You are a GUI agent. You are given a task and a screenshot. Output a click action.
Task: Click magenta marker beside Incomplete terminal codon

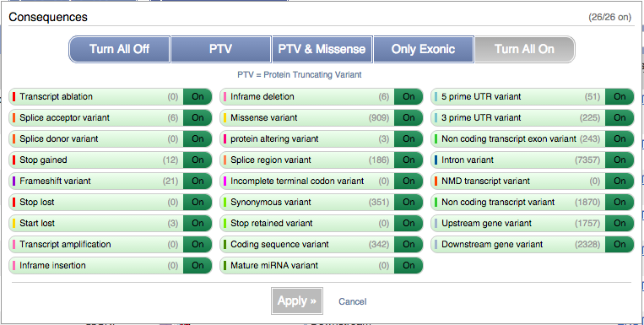click(x=225, y=181)
